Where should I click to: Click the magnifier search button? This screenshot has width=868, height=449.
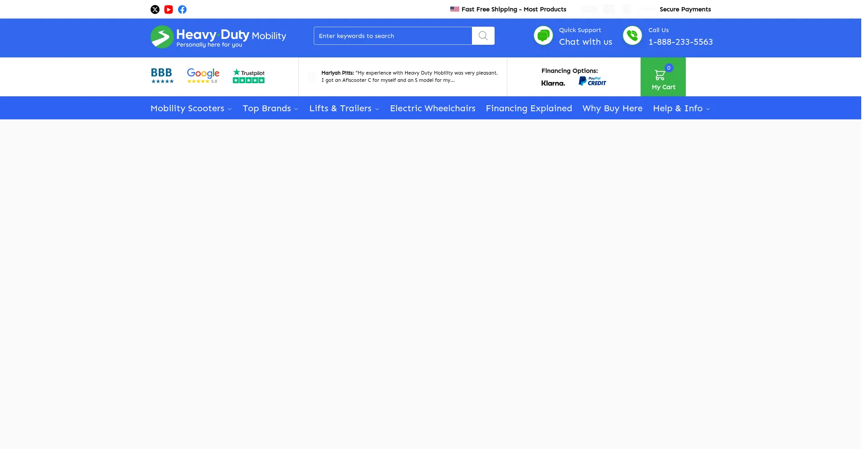pos(483,36)
